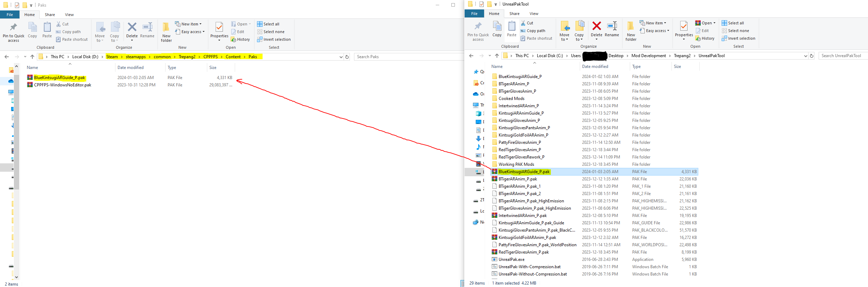Image resolution: width=868 pixels, height=287 pixels.
Task: Create New folder in Paks window
Action: (x=166, y=32)
